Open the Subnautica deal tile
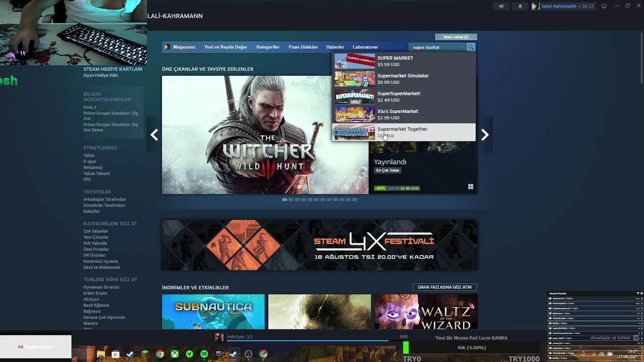Viewport: 644px width, 362px height. (213, 312)
